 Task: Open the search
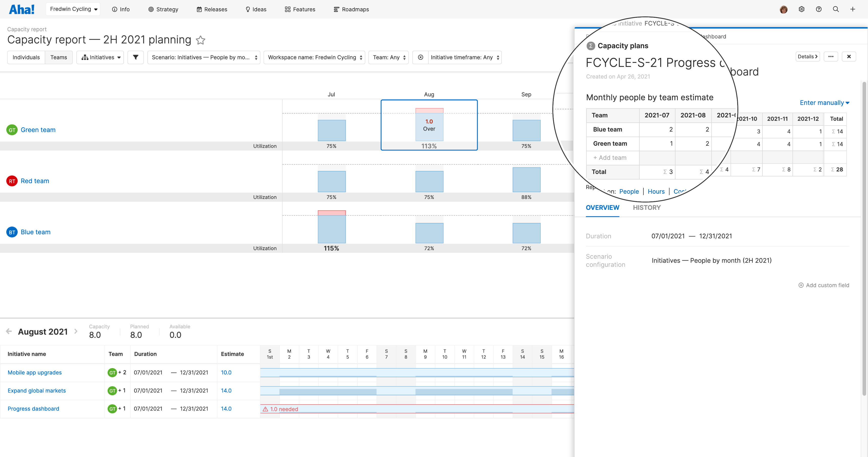pos(836,9)
